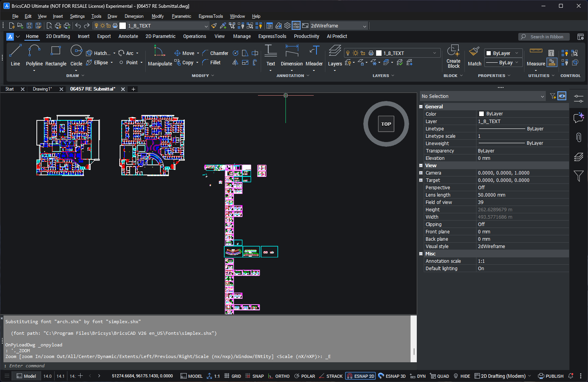Open the Parametric menu
This screenshot has width=588, height=382.
click(181, 16)
